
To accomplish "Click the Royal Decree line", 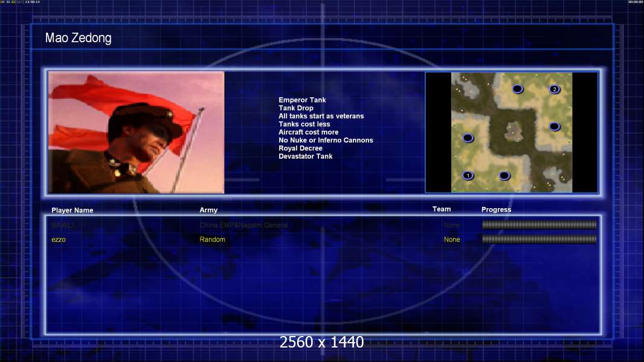I will click(x=300, y=148).
